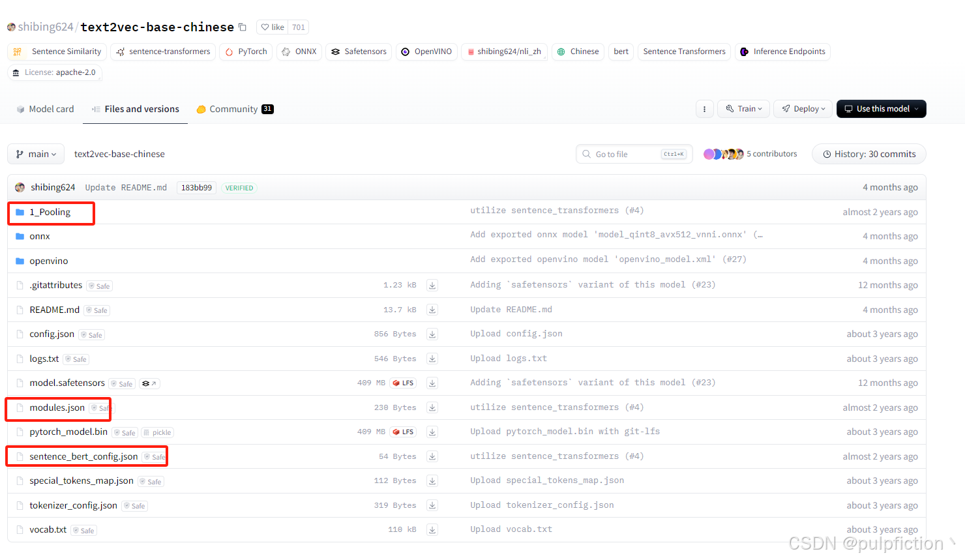The image size is (965, 560).
Task: Select the Chinese language tag
Action: (x=578, y=52)
